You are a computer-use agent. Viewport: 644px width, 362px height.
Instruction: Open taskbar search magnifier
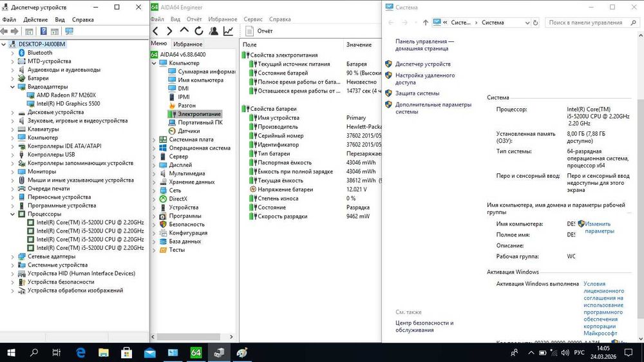(34, 352)
